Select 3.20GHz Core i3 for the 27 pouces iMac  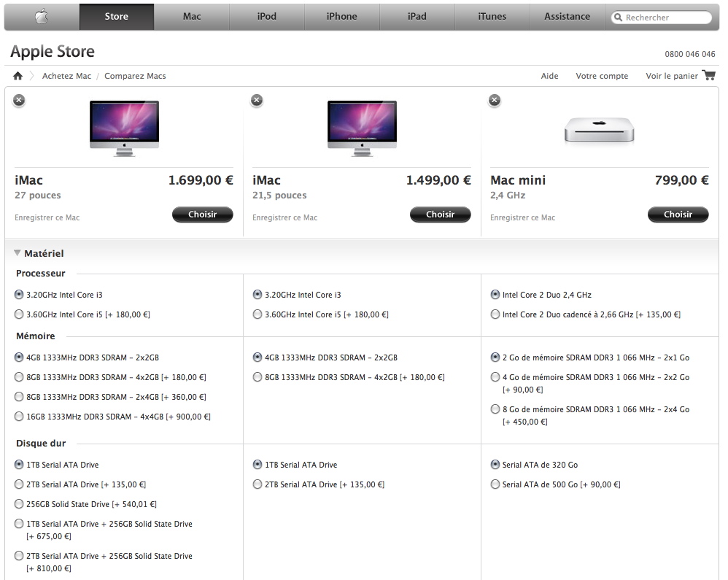pos(19,295)
